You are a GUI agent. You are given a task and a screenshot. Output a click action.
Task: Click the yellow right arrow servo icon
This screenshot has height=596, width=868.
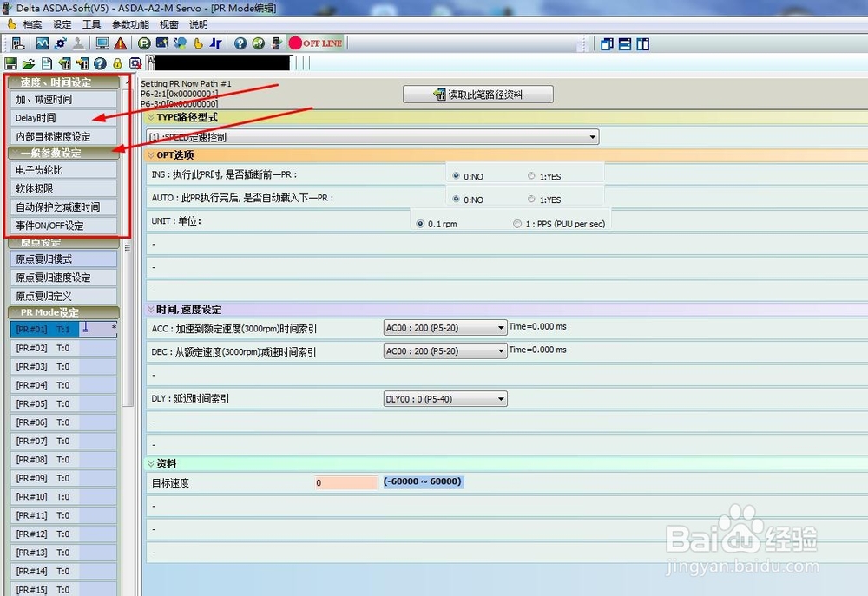pyautogui.click(x=82, y=63)
